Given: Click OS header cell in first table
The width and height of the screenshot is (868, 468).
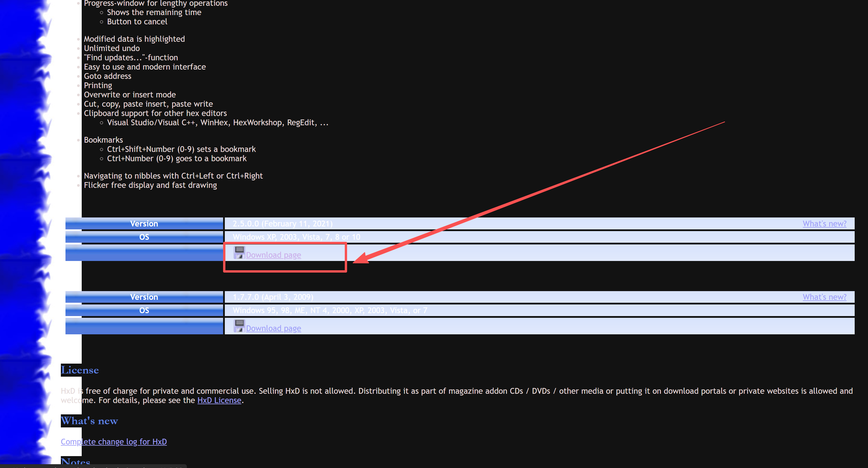Looking at the screenshot, I should (144, 237).
